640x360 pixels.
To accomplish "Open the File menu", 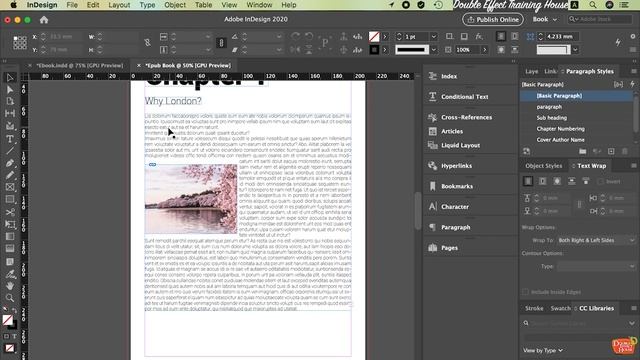I will tap(72, 5).
